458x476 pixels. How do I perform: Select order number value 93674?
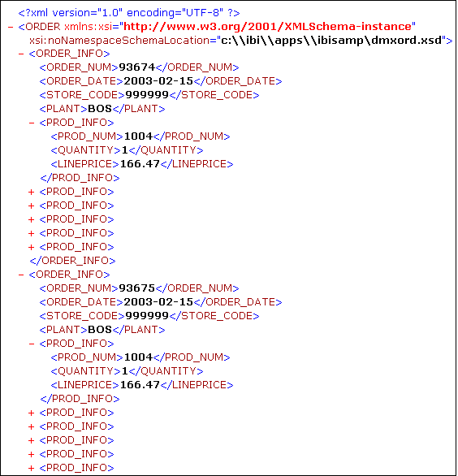coord(137,67)
